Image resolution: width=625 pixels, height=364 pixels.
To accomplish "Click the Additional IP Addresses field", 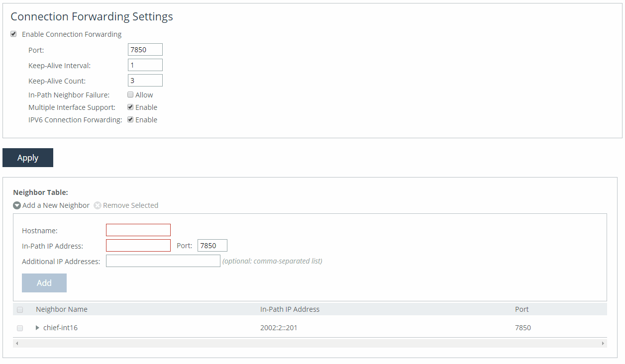I will [163, 261].
